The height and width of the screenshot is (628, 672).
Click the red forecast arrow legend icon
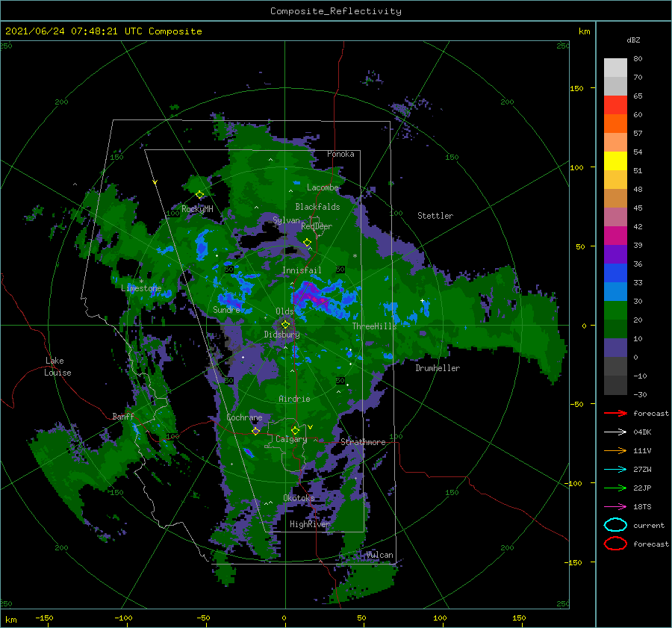(615, 413)
